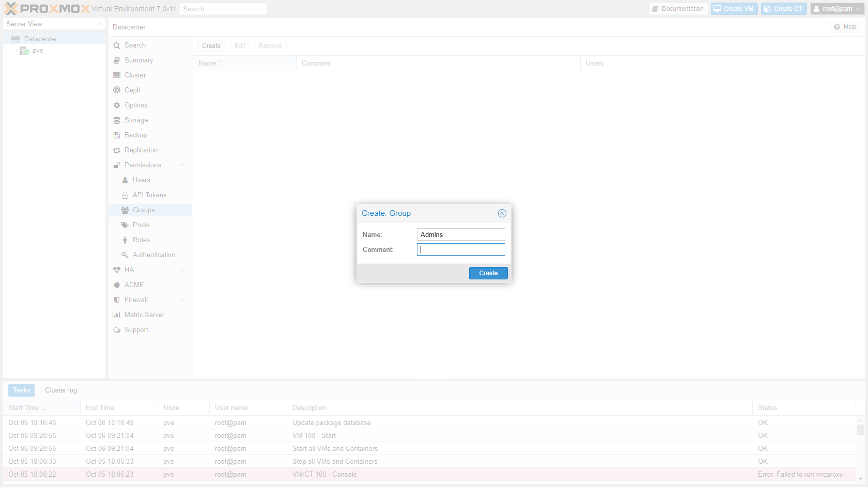Viewport: 868px width, 487px height.
Task: Click the Metric Server chart icon
Action: pos(117,315)
